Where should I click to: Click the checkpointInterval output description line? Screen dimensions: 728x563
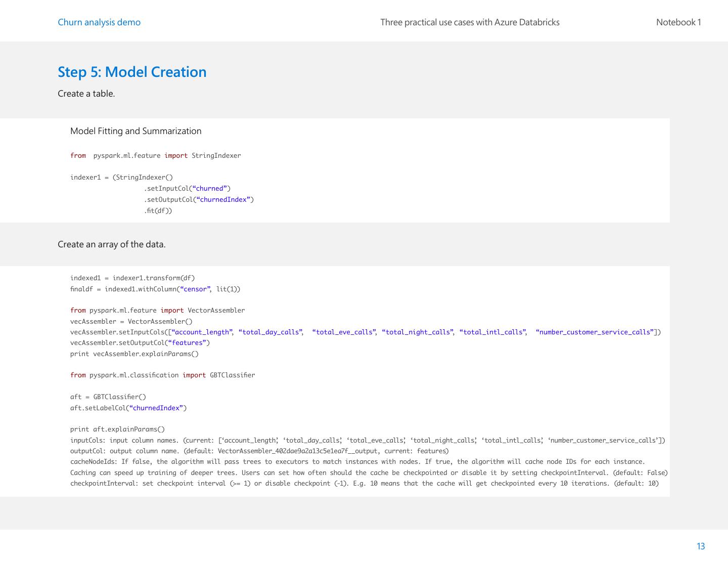point(364,484)
